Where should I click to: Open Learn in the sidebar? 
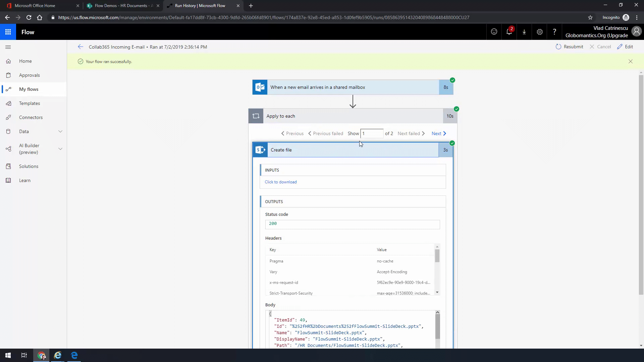pyautogui.click(x=24, y=180)
